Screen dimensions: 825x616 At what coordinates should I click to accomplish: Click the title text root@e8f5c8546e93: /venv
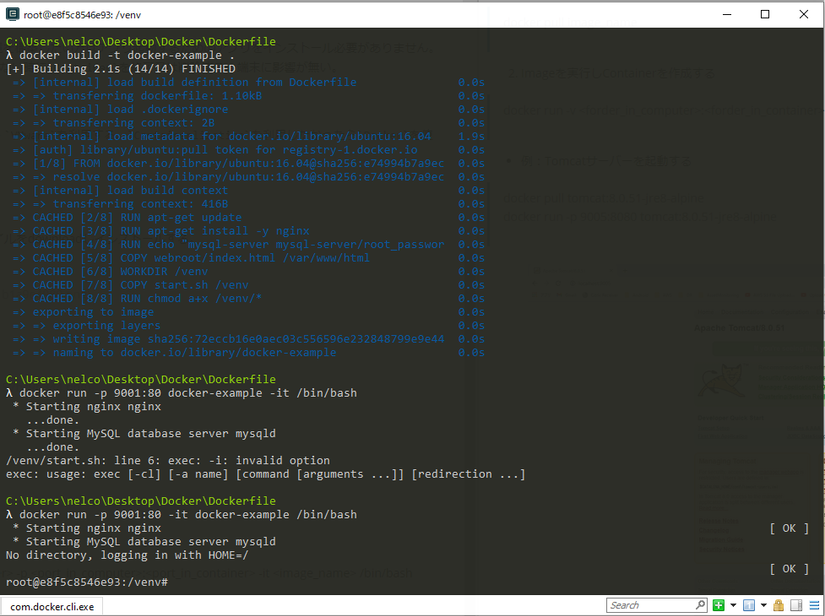[82, 15]
